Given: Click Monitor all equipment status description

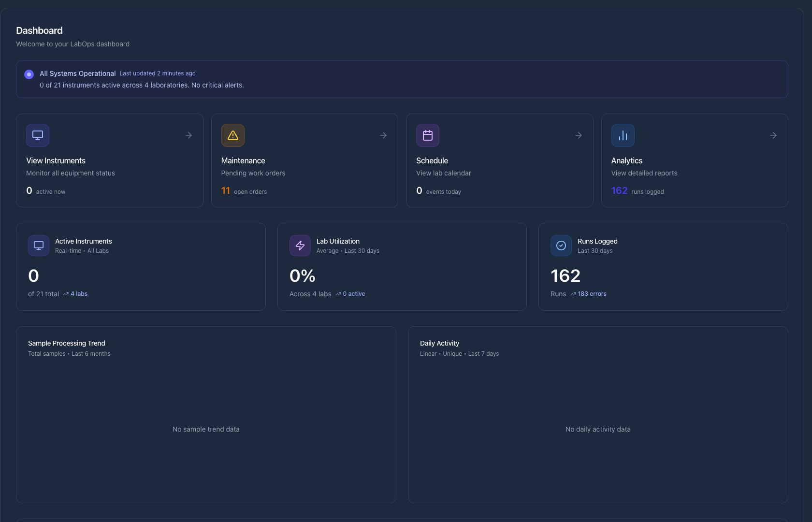Looking at the screenshot, I should (71, 173).
